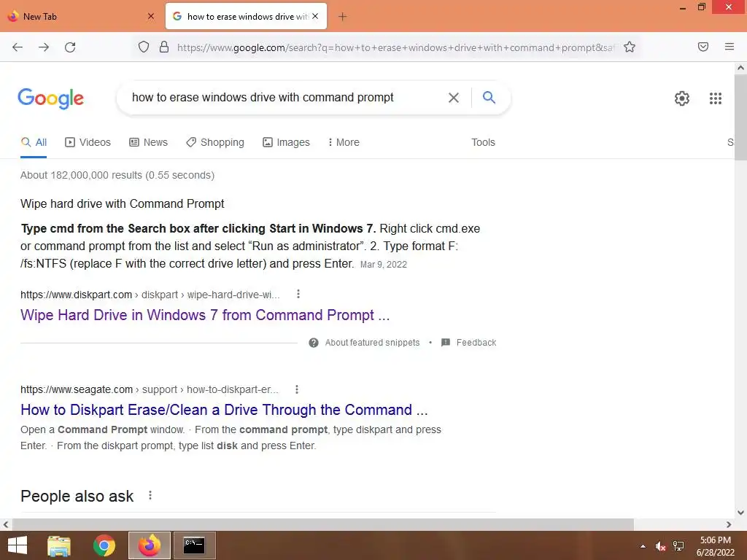
Task: Click the browser address bar URL
Action: [x=395, y=47]
